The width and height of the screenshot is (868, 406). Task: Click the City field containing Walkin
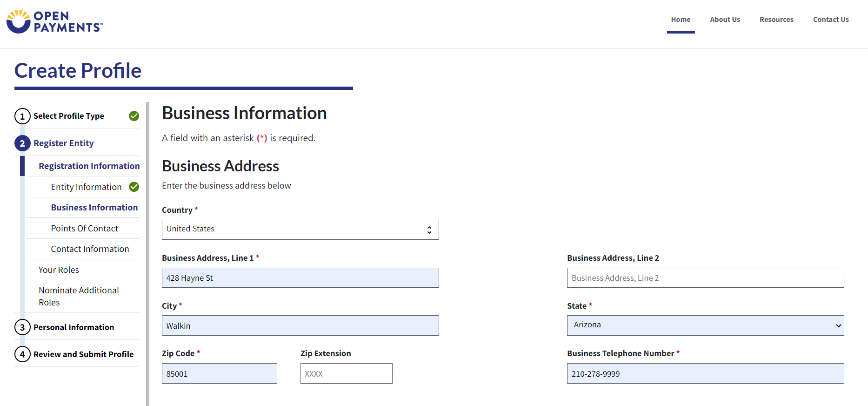point(300,325)
